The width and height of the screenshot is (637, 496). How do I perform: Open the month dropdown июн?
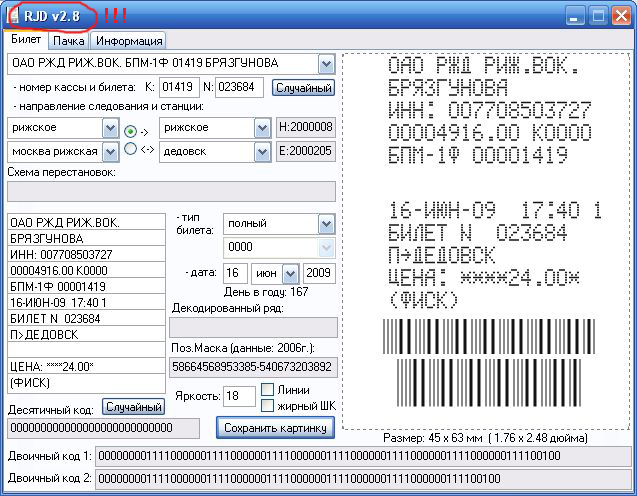(x=290, y=274)
